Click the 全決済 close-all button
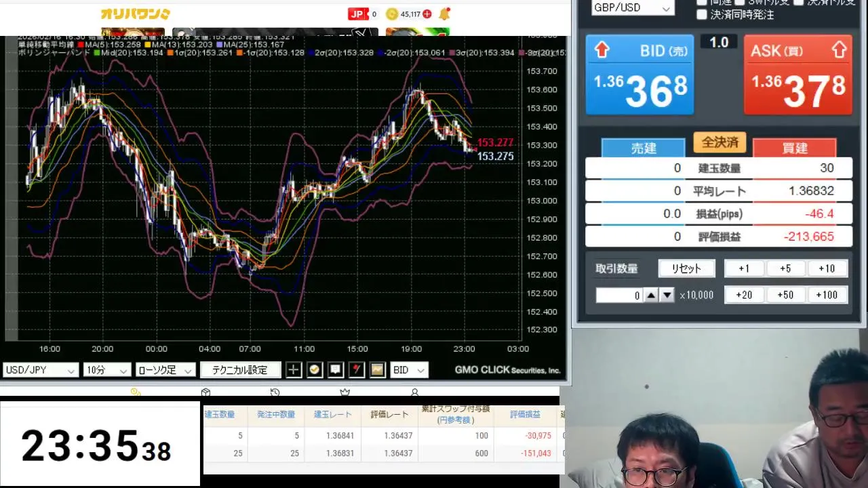 click(719, 142)
